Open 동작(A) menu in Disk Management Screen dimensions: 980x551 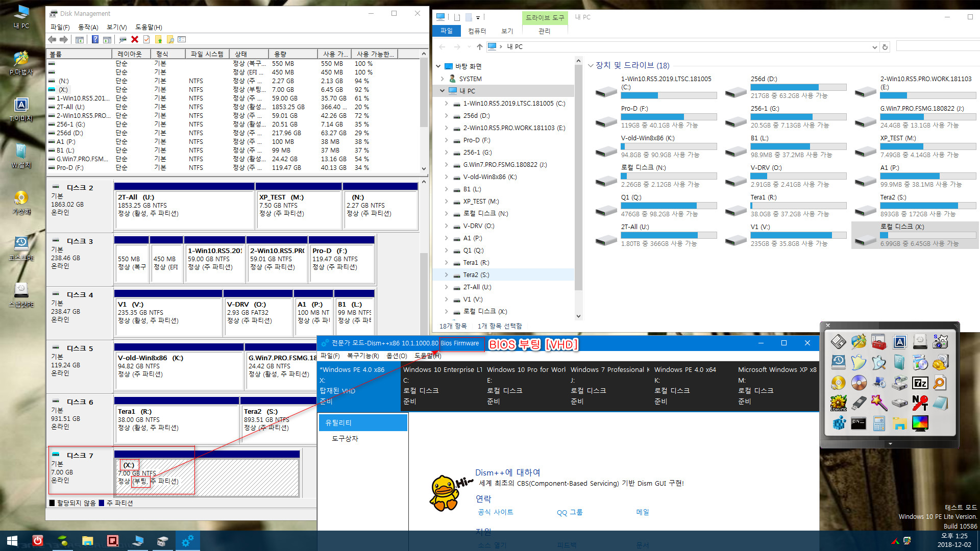point(88,27)
